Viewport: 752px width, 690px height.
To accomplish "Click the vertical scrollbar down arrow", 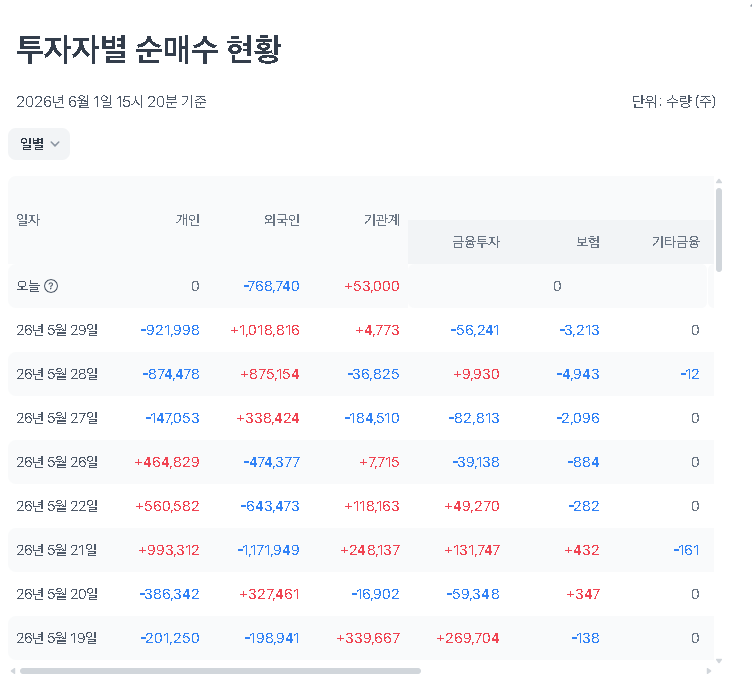I will 719,661.
